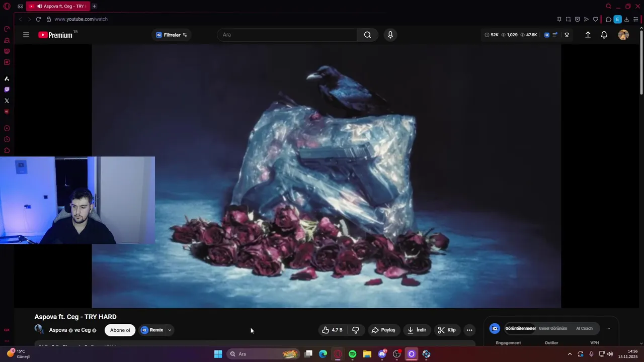Open the ad blocker shield icon

point(577,19)
